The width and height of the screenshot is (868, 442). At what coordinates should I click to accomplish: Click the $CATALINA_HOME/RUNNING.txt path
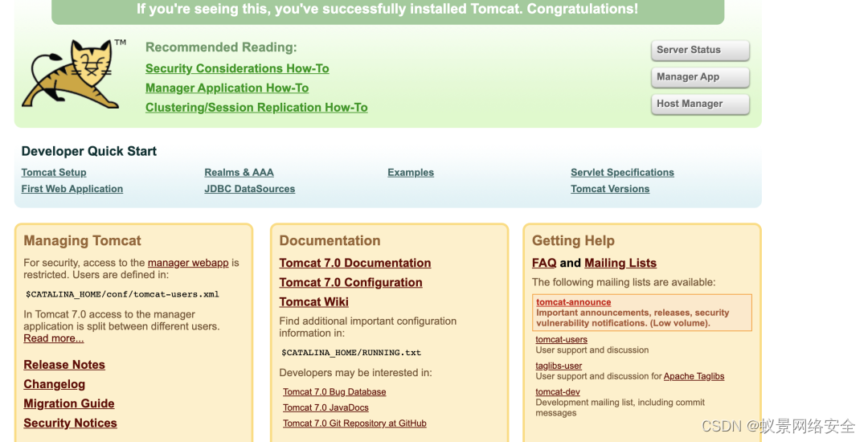(x=351, y=352)
